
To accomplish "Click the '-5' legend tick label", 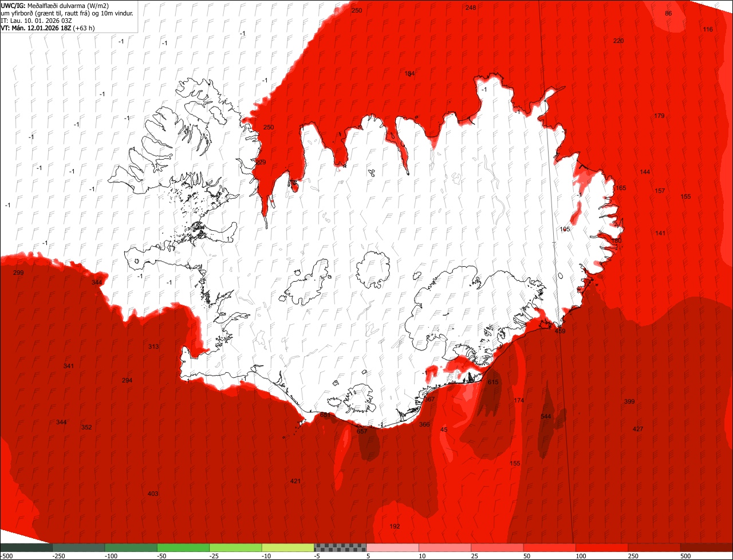I will pyautogui.click(x=317, y=556).
